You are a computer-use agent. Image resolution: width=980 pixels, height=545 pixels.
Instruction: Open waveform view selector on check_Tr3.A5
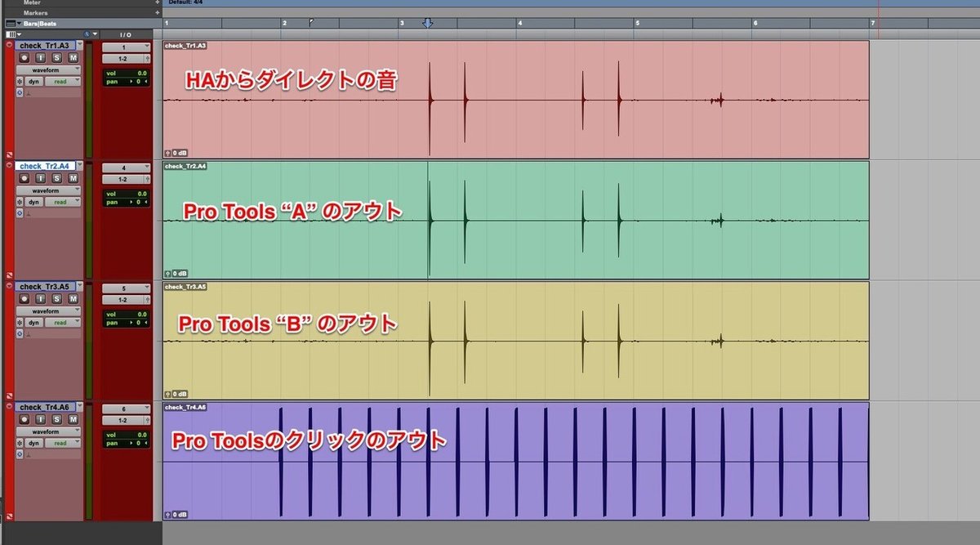(x=48, y=310)
